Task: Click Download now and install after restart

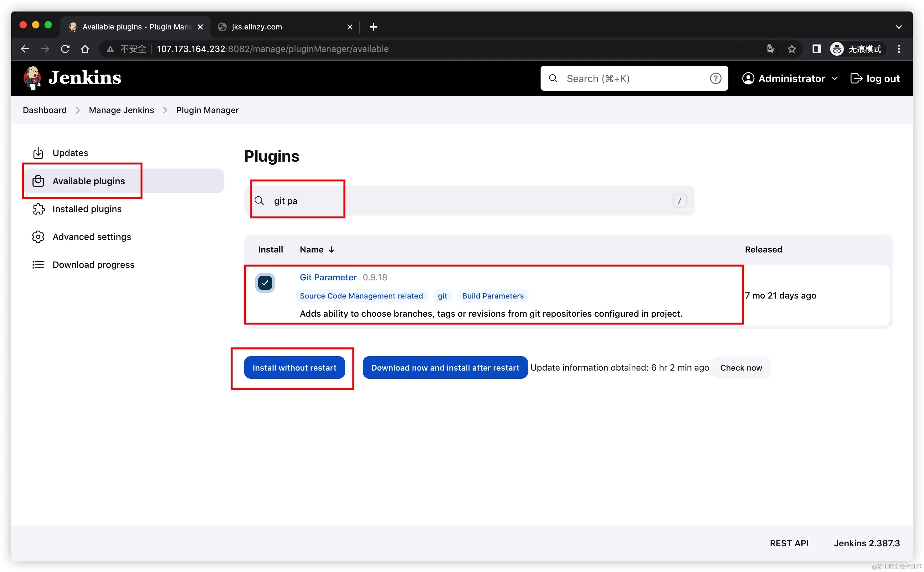Action: (445, 368)
